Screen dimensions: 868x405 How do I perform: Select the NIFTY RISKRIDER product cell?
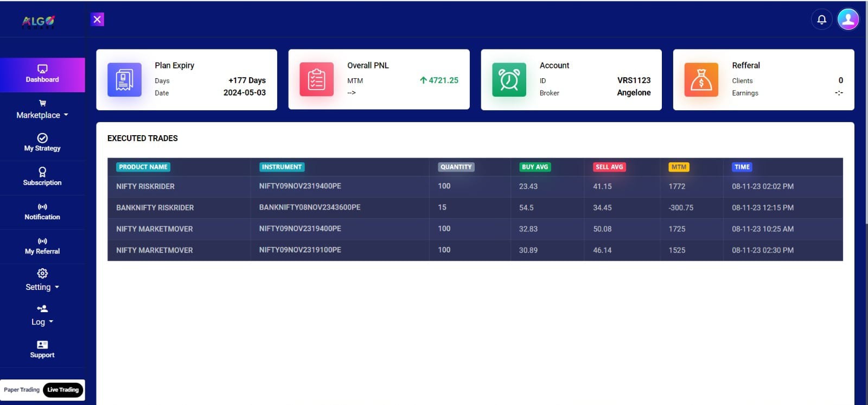coord(145,186)
